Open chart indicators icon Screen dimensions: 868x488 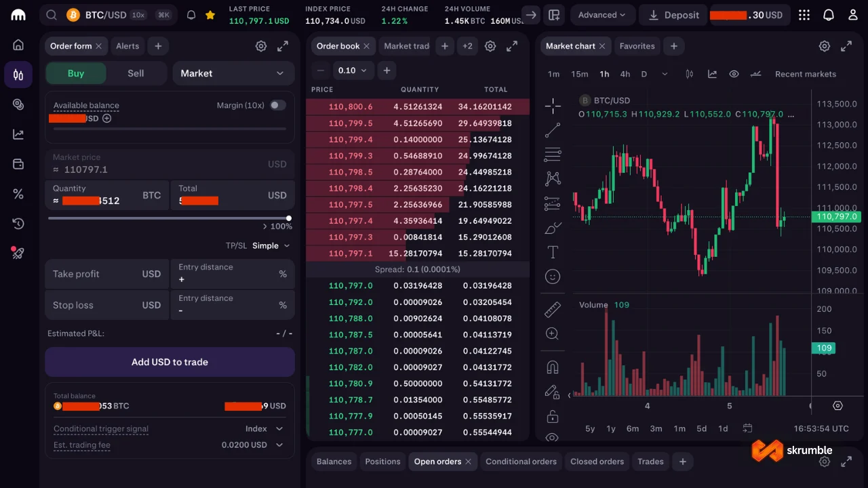tap(712, 74)
